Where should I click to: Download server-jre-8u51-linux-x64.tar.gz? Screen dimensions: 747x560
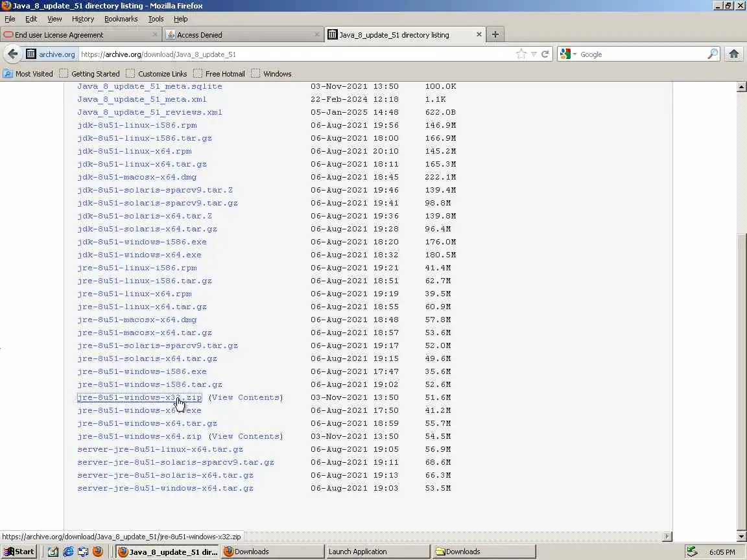[x=160, y=450]
